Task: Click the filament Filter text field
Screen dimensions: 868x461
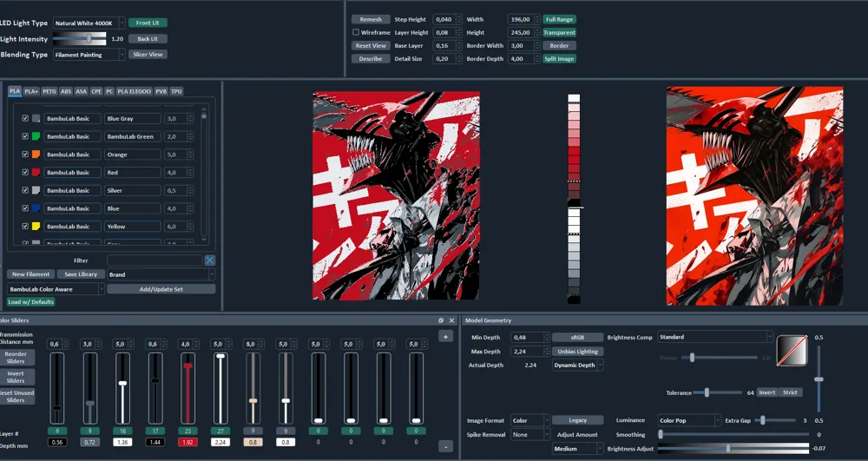Action: tap(155, 260)
